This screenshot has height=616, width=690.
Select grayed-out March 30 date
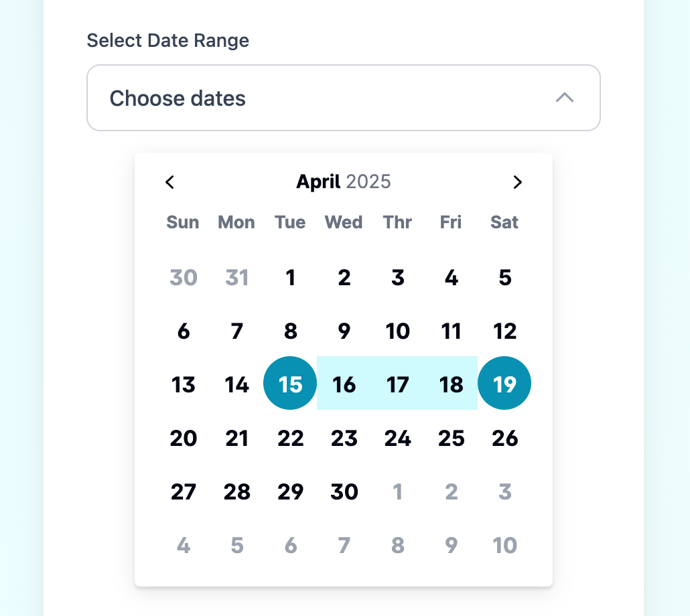pos(183,277)
